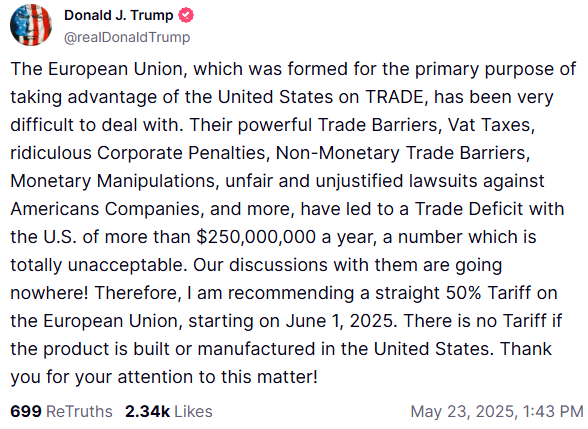Open the ReTruths label list

coord(79,411)
